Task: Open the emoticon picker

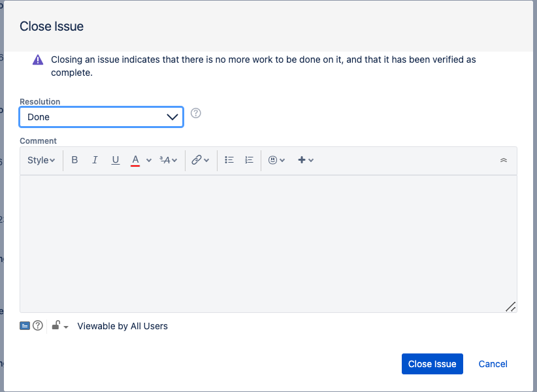Action: 276,160
